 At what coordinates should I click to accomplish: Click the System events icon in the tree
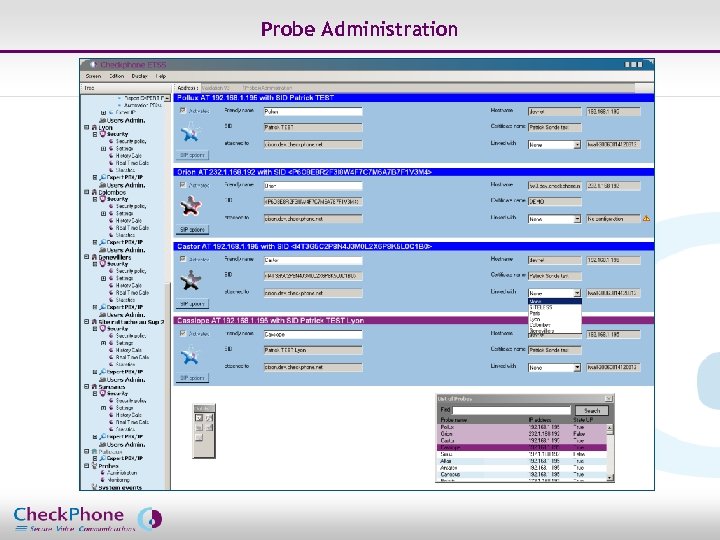(x=94, y=487)
